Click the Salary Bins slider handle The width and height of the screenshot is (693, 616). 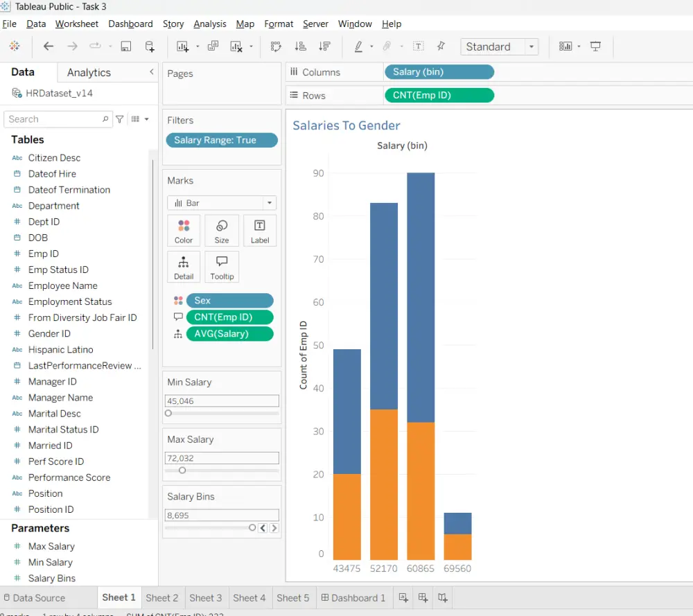click(x=252, y=527)
